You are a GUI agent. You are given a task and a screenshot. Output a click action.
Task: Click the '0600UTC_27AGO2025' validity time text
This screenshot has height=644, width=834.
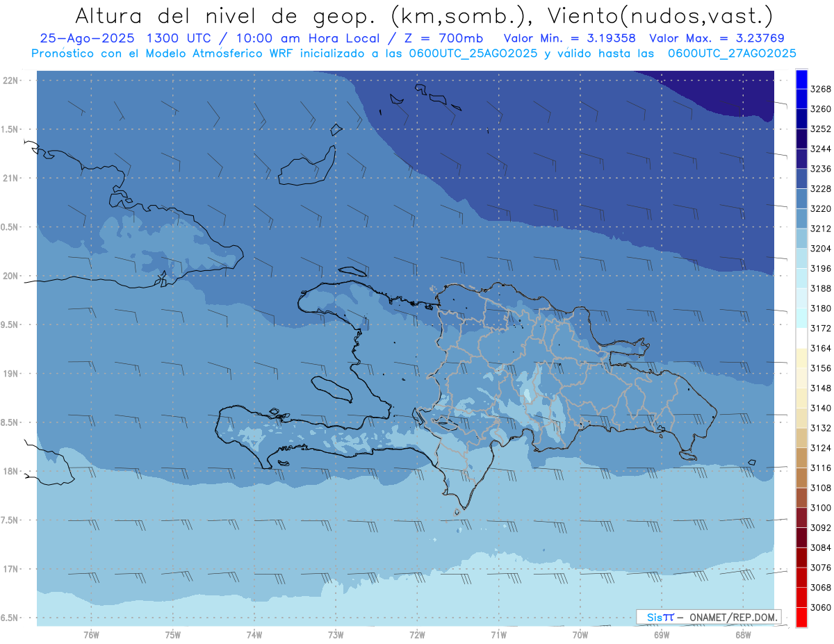click(732, 53)
